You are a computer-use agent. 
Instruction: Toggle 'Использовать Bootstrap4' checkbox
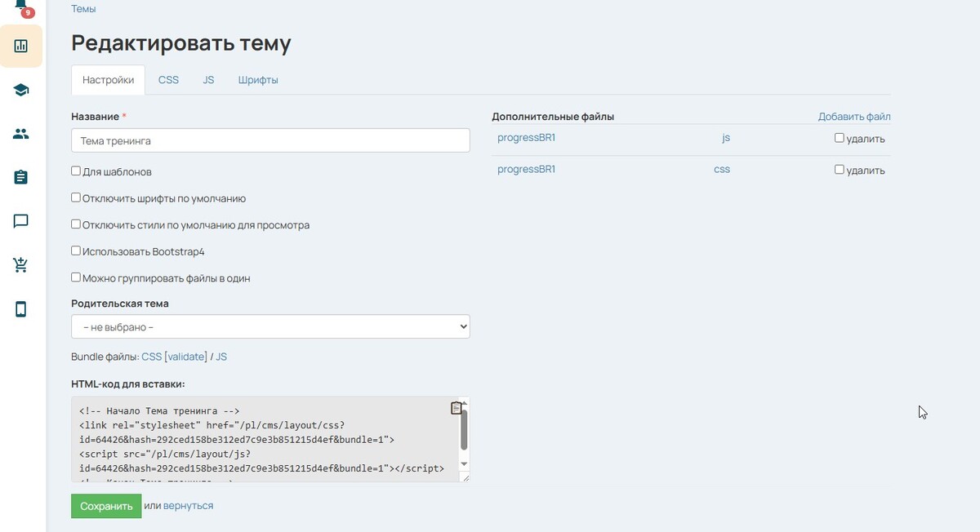[76, 251]
